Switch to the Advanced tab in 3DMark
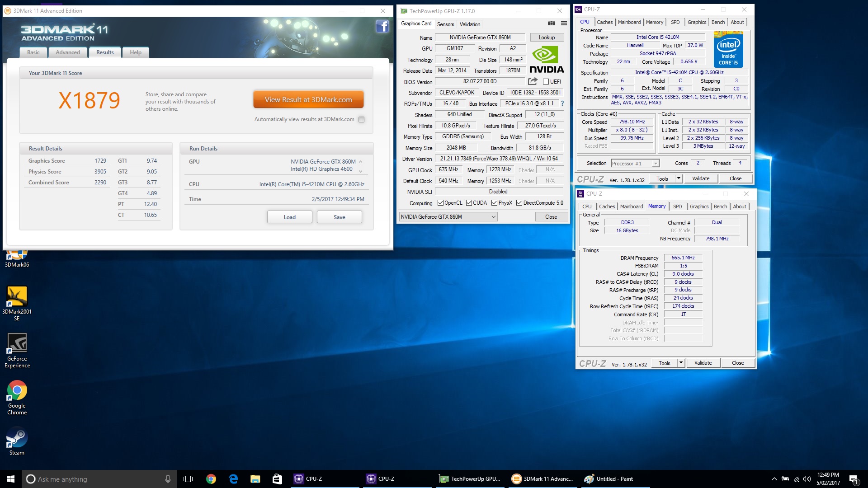This screenshot has width=868, height=488. point(68,52)
